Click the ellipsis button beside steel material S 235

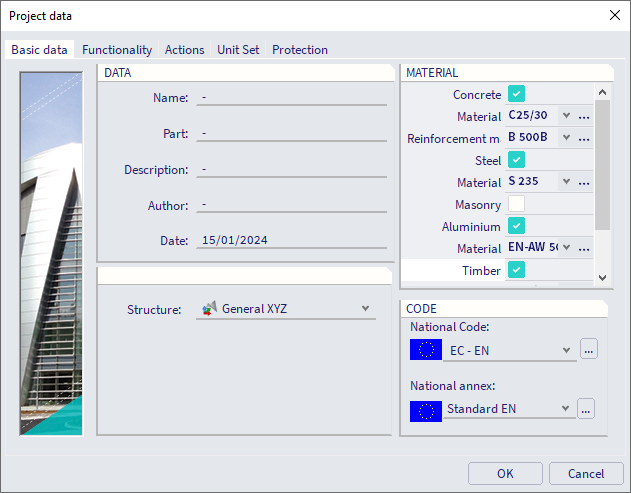pyautogui.click(x=584, y=182)
